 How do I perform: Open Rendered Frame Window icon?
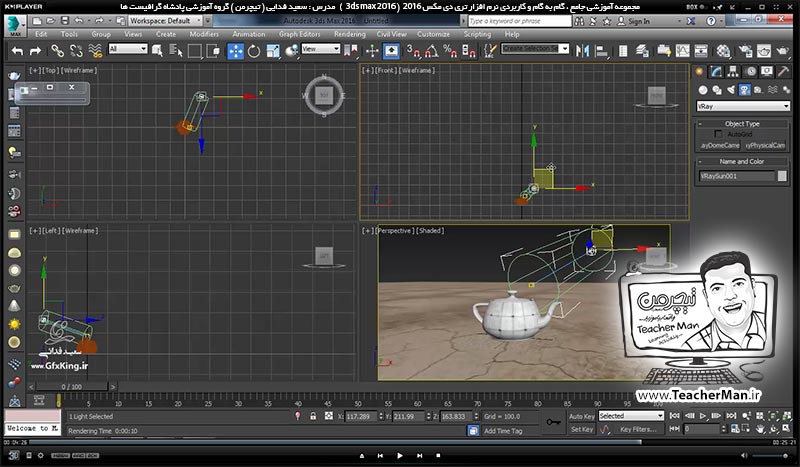764,51
